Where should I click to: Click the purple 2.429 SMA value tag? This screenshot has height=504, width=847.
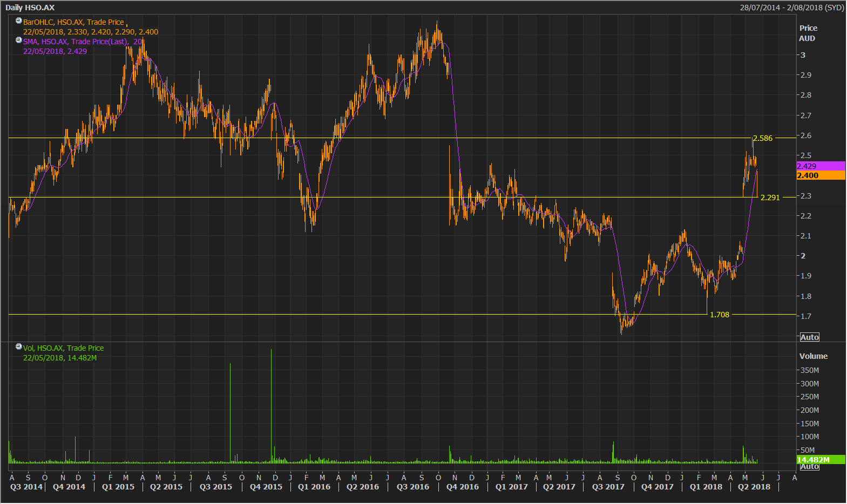(x=821, y=166)
